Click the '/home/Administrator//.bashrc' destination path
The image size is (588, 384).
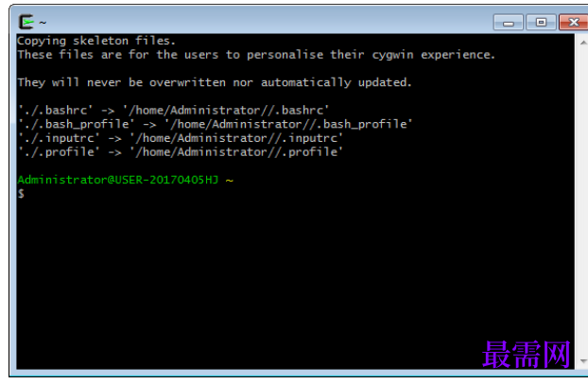pos(227,110)
